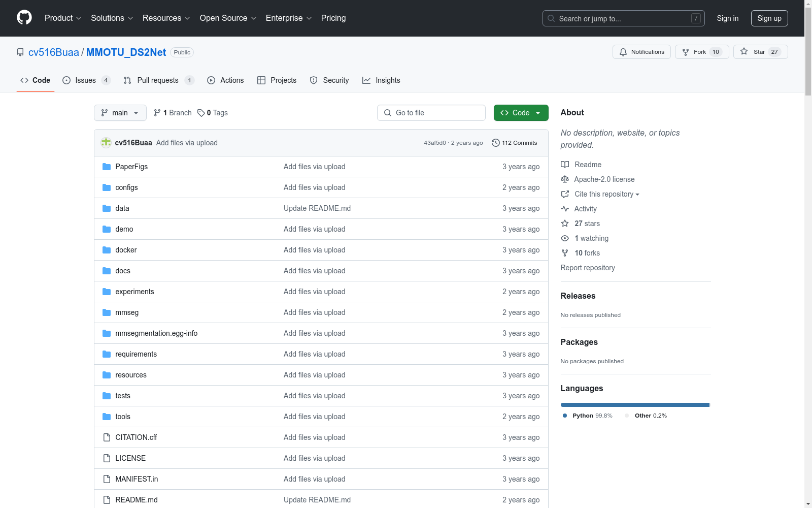Click the MANIFEST.in file icon

pyautogui.click(x=107, y=479)
